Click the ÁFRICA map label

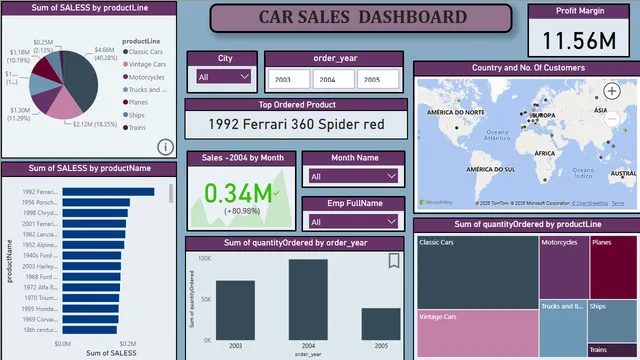coord(544,153)
